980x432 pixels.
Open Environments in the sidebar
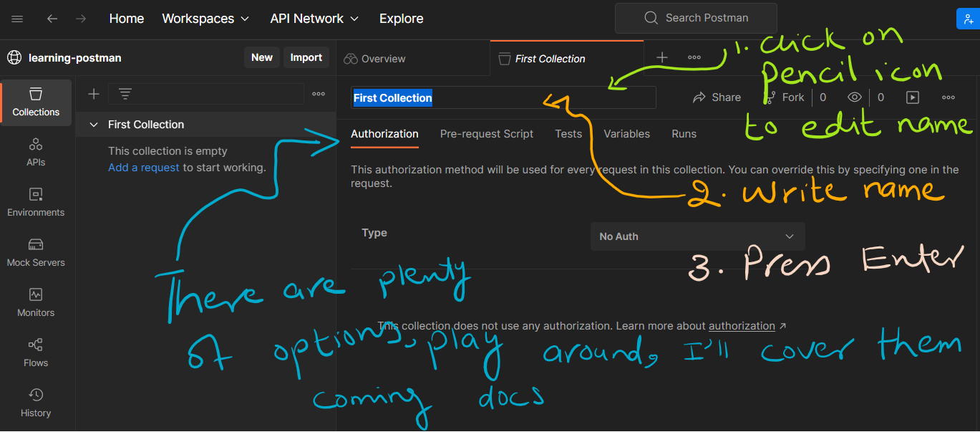[x=36, y=203]
